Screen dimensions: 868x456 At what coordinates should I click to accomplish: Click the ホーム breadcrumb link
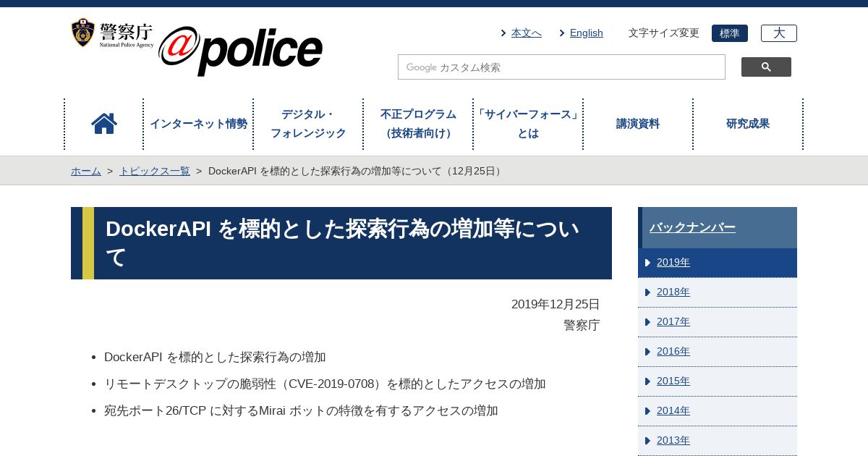point(86,171)
